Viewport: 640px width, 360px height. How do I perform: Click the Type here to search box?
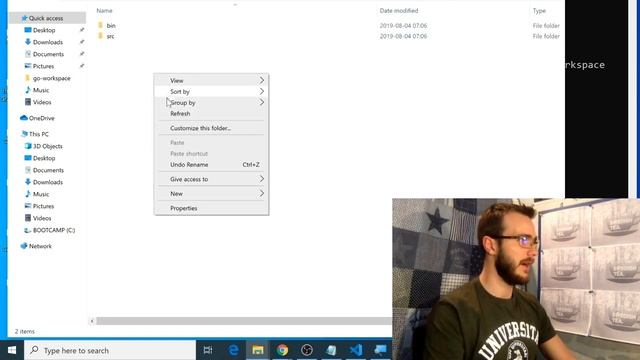[111, 350]
